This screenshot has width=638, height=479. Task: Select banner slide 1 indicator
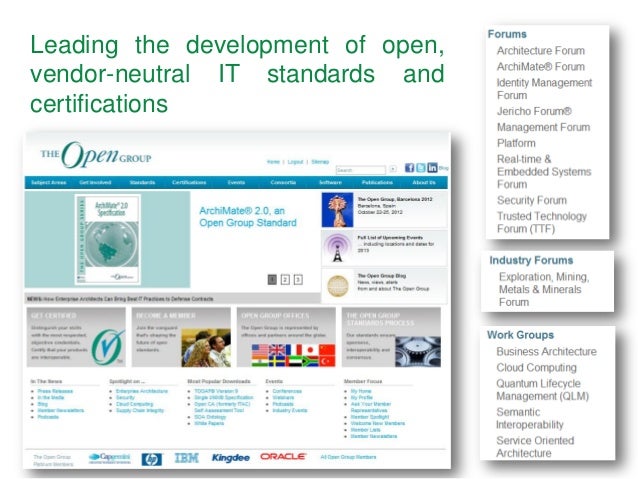pyautogui.click(x=272, y=280)
